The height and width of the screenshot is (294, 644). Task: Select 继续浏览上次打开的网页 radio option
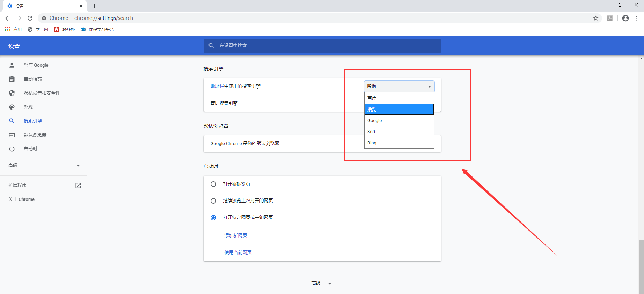click(x=213, y=201)
